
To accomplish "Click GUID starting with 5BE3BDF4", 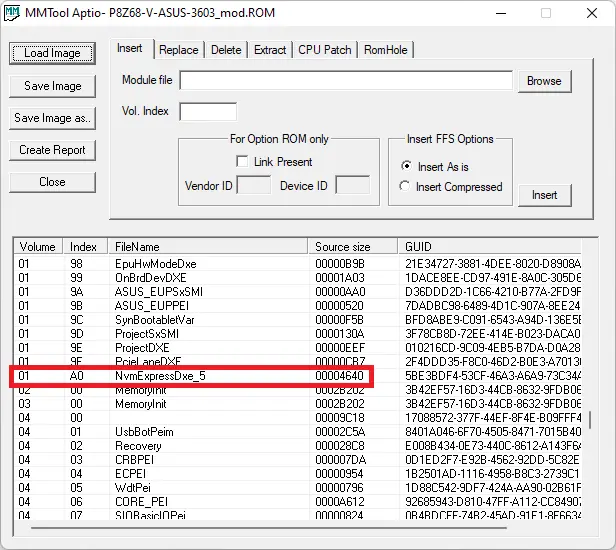I will point(493,376).
